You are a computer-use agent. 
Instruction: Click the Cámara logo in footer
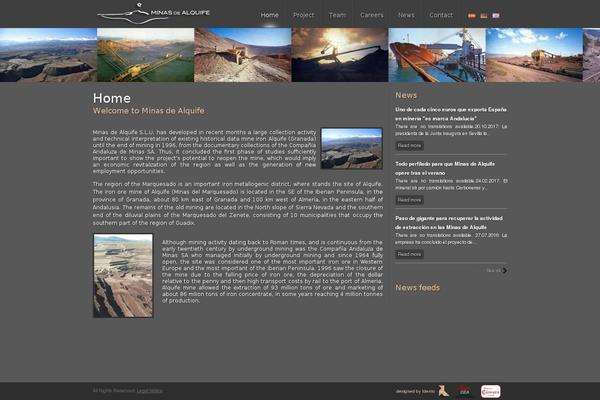tap(491, 391)
